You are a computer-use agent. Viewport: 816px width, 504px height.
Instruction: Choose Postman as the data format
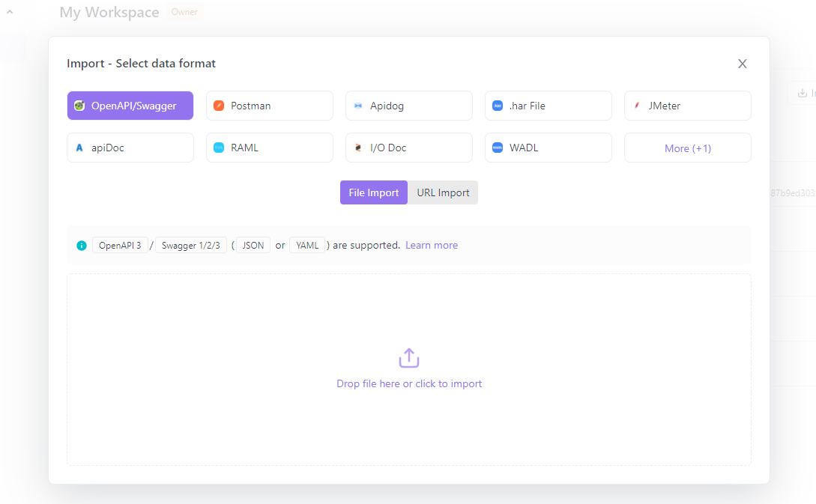click(270, 106)
